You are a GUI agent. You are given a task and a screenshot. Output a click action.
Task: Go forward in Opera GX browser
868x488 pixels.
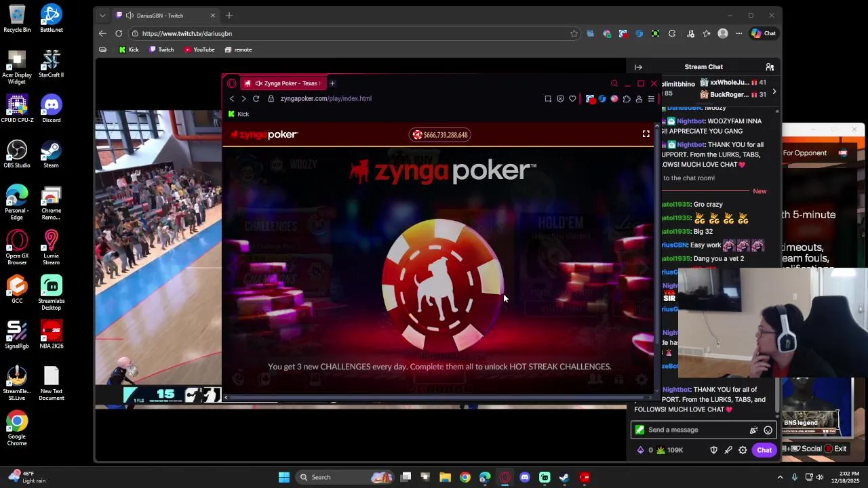coord(243,99)
